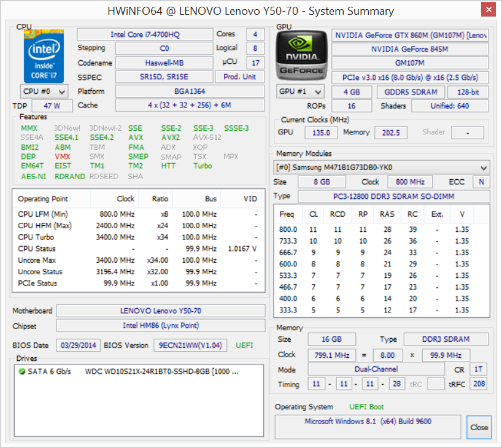Click the memory multiplier 8.00 field

pos(387,355)
